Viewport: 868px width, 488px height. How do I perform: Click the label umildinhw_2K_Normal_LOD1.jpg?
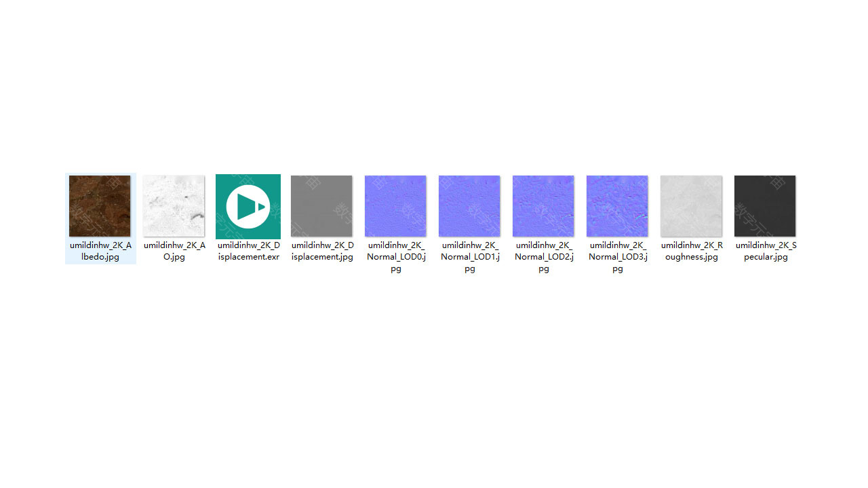(x=470, y=257)
